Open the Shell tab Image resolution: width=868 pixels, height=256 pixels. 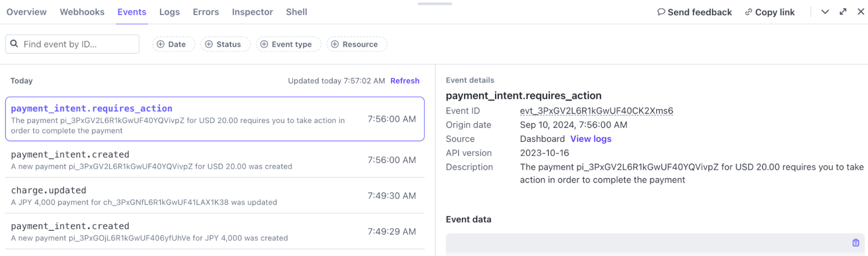[x=296, y=12]
